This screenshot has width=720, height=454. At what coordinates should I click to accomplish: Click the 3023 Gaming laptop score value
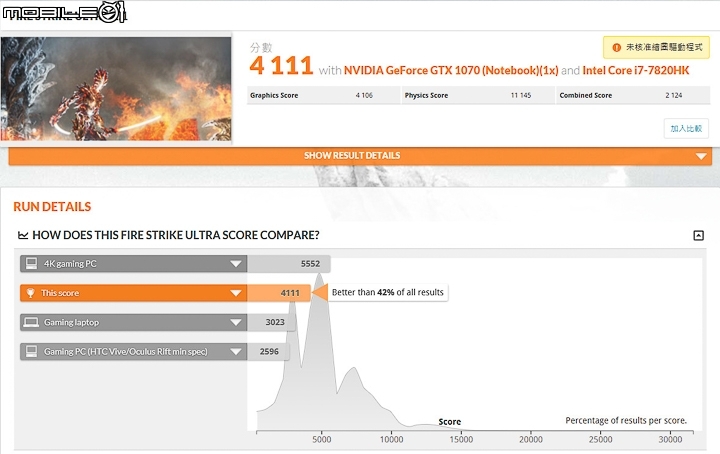(275, 322)
